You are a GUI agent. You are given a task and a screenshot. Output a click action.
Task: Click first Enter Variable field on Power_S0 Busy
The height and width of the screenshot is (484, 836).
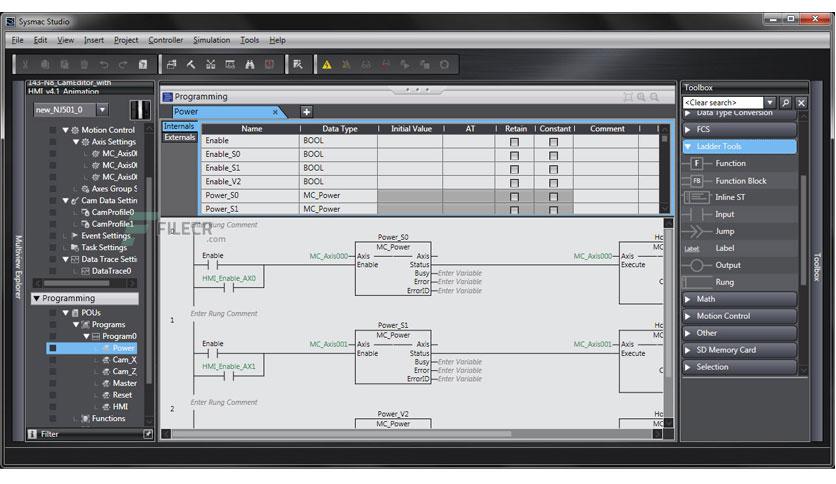point(460,273)
